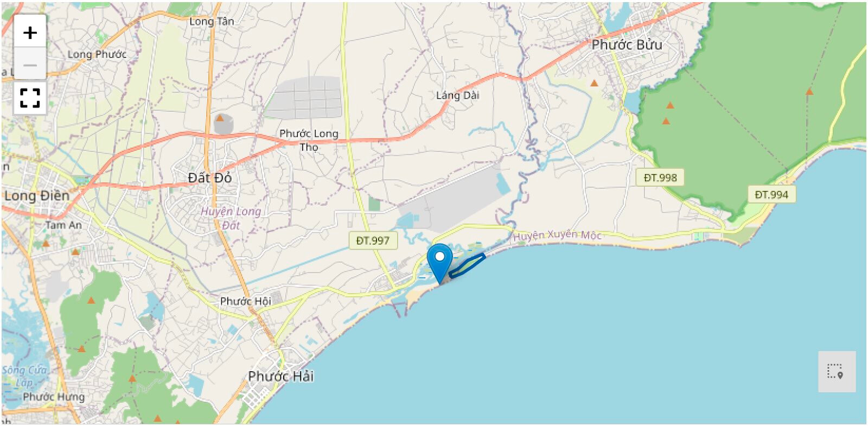Click the blue location marker pin
The image size is (868, 426).
[439, 264]
